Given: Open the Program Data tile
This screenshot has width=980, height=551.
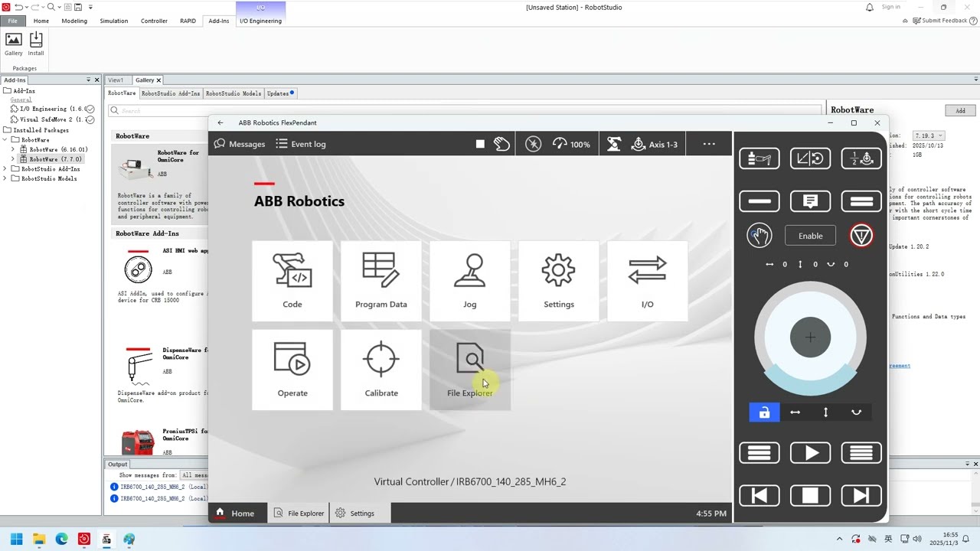Looking at the screenshot, I should [381, 281].
